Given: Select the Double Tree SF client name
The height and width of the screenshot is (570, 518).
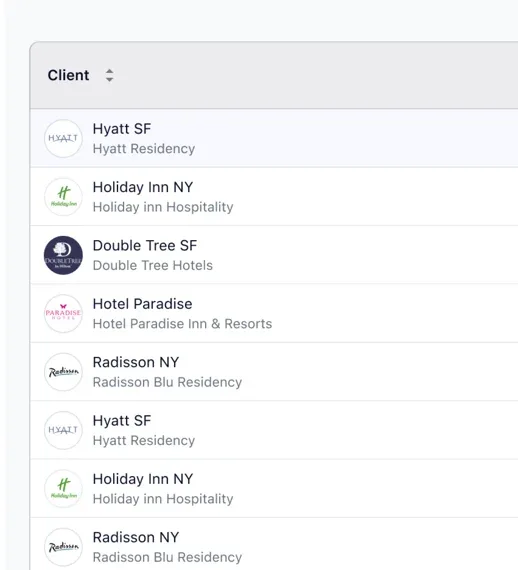Looking at the screenshot, I should click(x=145, y=245).
